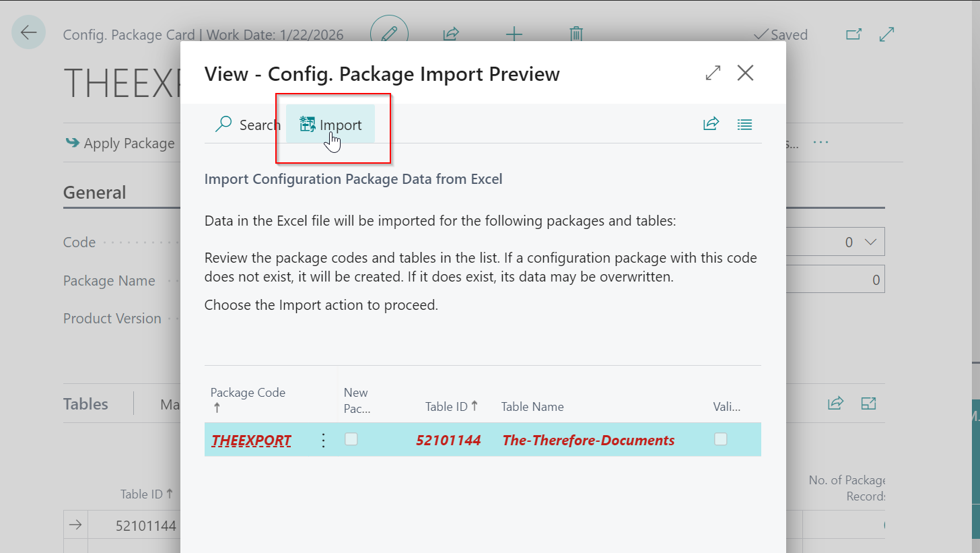Click the Apply Package action
The height and width of the screenshot is (553, 980).
click(121, 143)
